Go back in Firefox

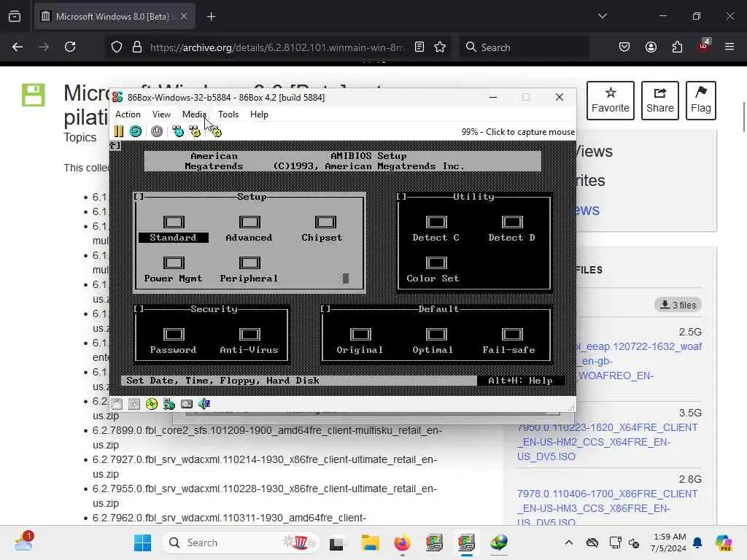coord(18,47)
